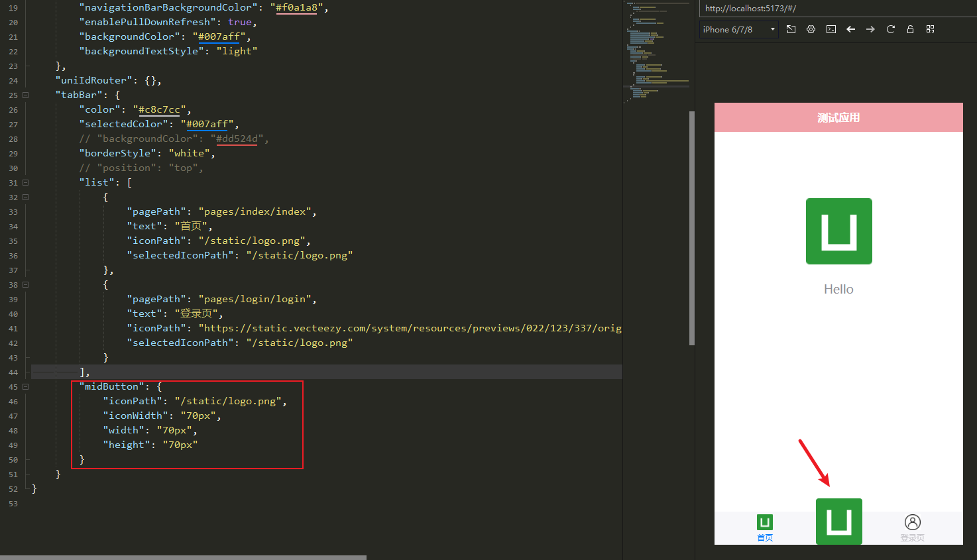The width and height of the screenshot is (977, 560).
Task: Click the selectedIconPath key on line 42
Action: pos(180,343)
